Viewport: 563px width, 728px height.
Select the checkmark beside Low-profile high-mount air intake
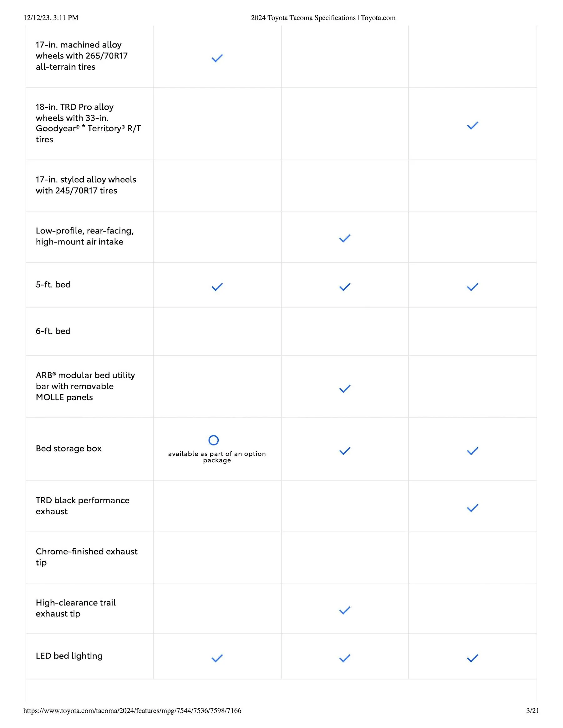[345, 238]
